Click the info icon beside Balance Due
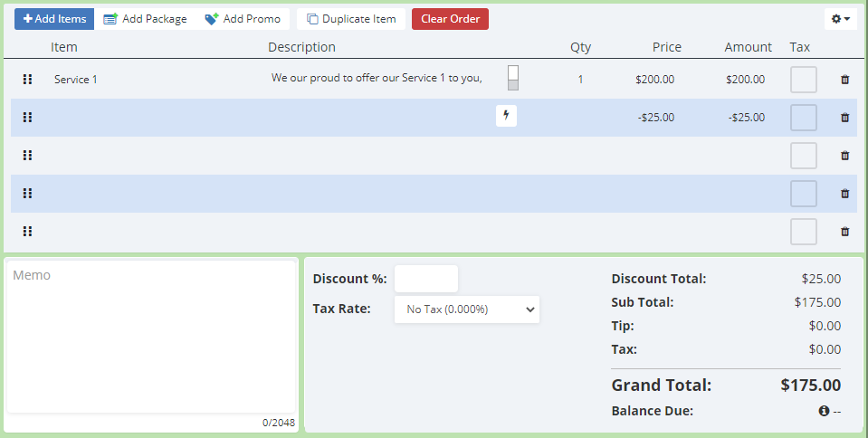The width and height of the screenshot is (868, 438). (824, 411)
